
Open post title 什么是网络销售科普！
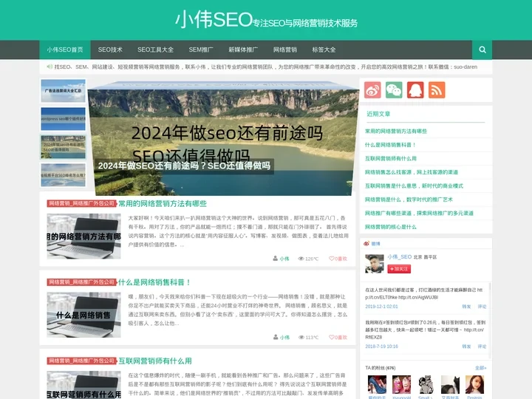click(x=154, y=282)
